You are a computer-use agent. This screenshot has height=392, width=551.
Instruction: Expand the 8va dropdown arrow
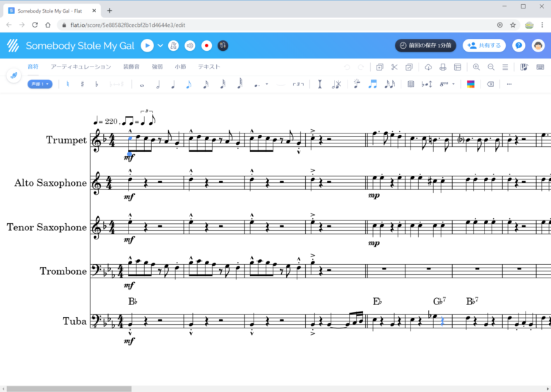point(454,84)
